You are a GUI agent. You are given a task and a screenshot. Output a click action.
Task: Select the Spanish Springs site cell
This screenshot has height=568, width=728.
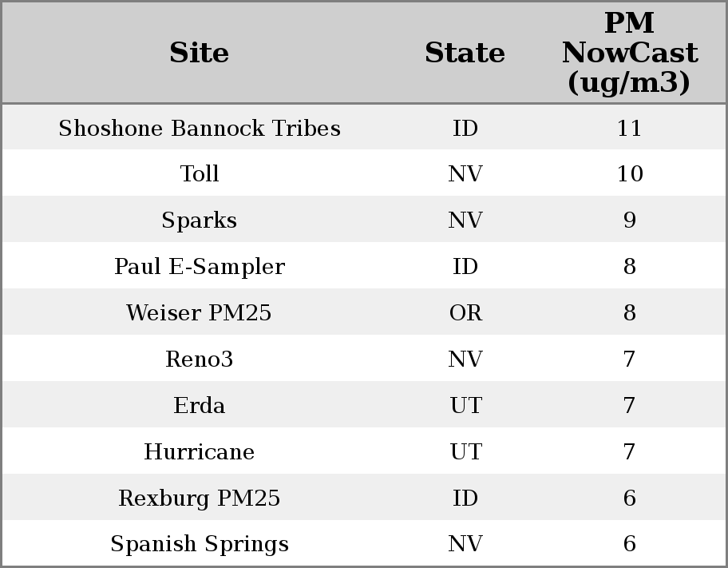(200, 544)
